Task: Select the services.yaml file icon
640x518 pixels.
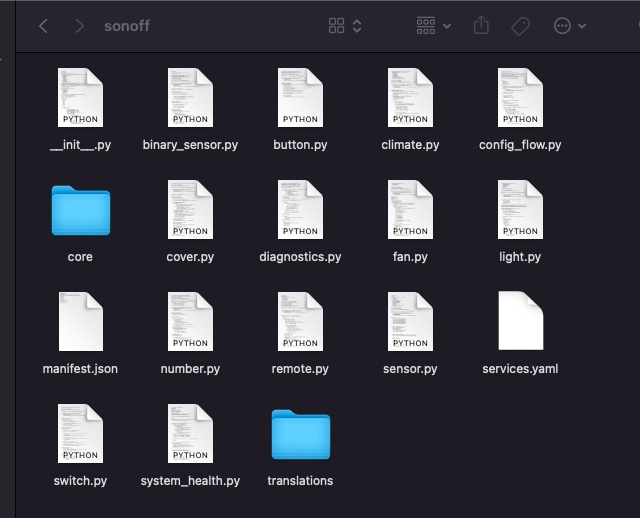Action: [x=521, y=321]
